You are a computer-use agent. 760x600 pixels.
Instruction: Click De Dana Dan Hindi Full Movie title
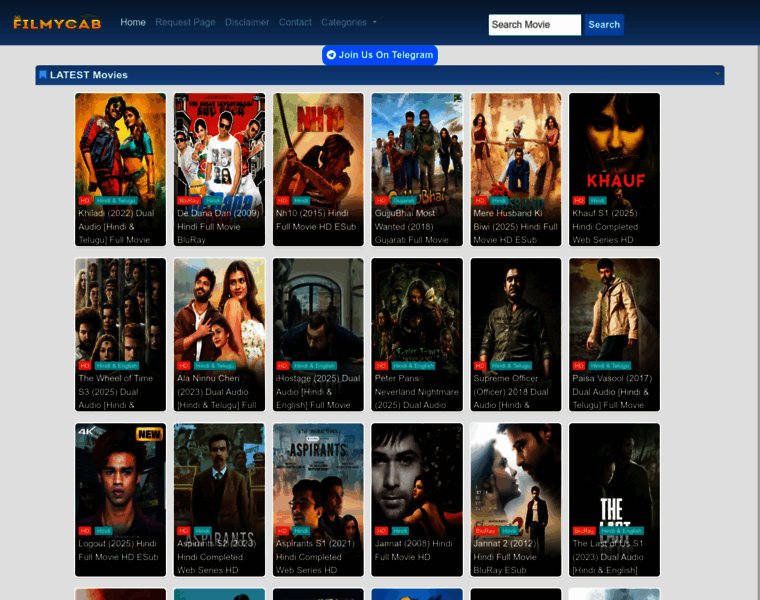pos(218,226)
